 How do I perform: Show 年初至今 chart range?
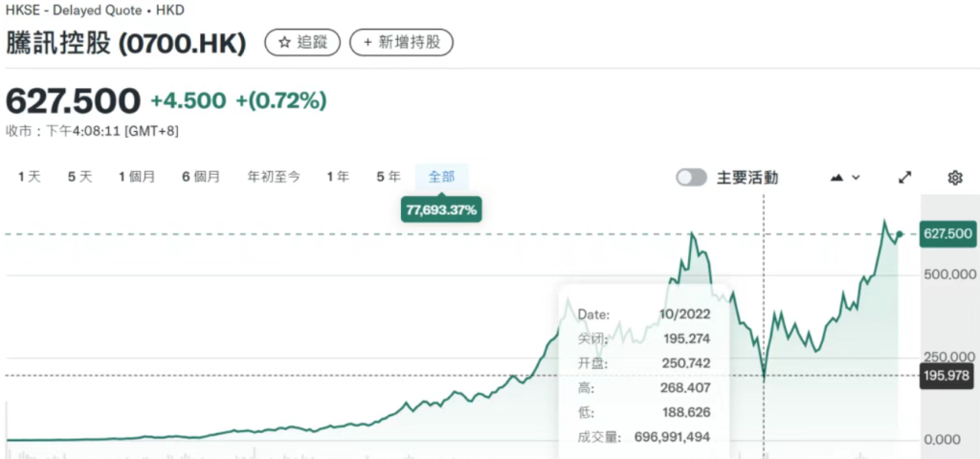tap(274, 176)
